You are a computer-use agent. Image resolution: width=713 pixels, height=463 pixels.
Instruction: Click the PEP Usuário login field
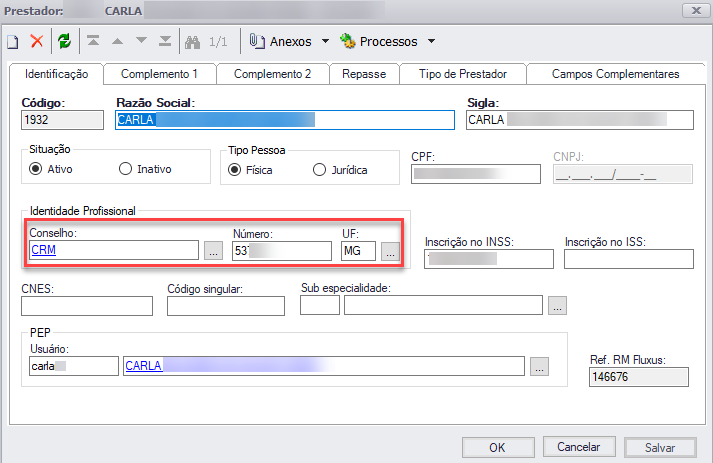point(74,366)
